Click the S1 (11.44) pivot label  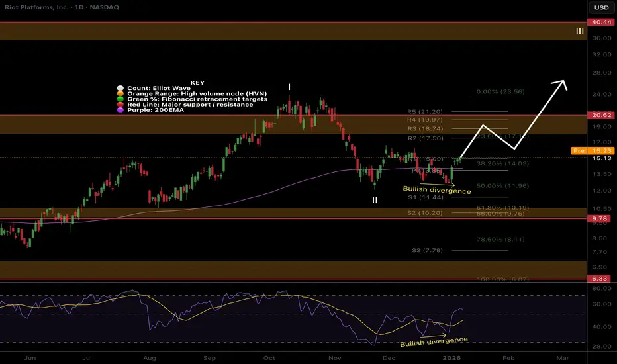pos(426,197)
